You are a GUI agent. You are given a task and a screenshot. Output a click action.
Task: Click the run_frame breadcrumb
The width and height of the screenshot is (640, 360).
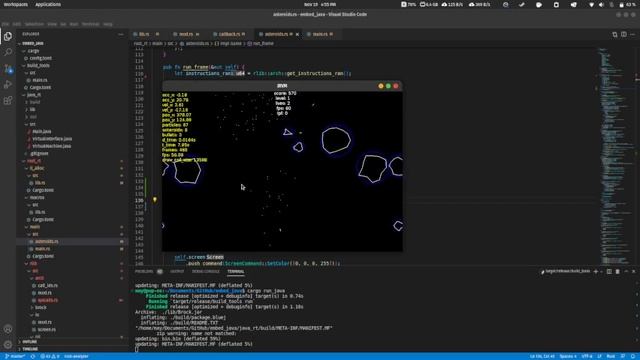[x=260, y=44]
